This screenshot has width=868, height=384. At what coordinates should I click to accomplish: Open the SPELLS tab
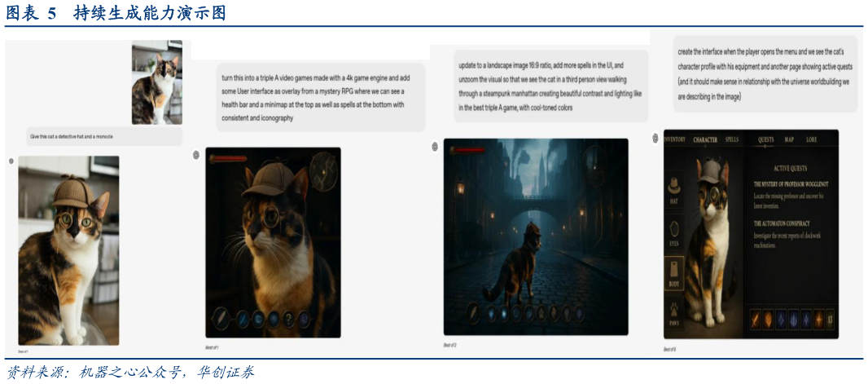click(732, 139)
